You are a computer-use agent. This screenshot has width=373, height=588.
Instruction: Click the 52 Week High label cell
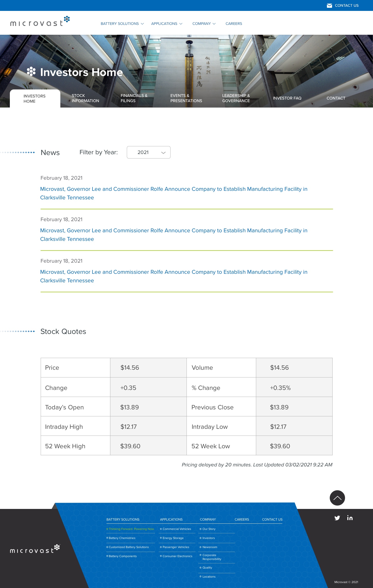click(75, 446)
